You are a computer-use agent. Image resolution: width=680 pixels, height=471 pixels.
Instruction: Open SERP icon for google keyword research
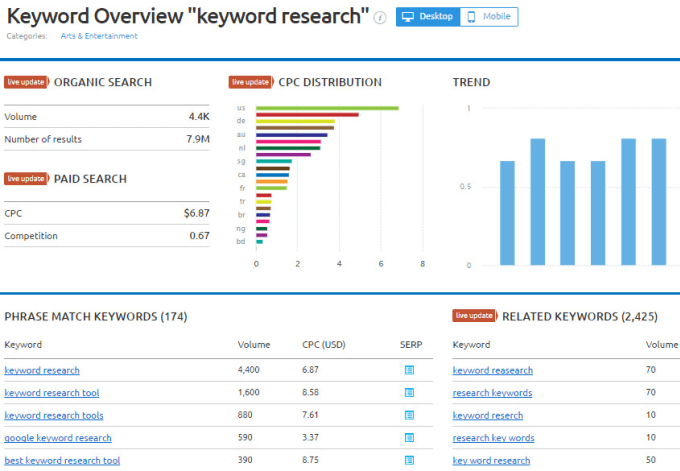tap(409, 438)
